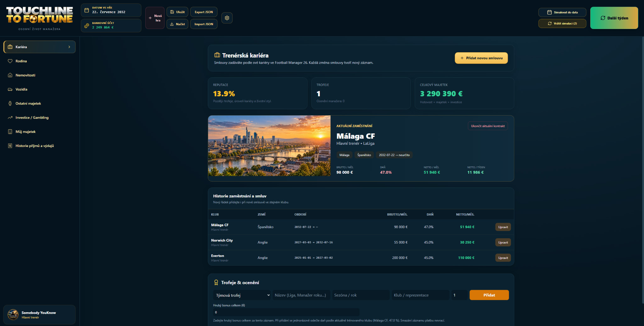Click the Klub / reprezentace input

point(420,295)
